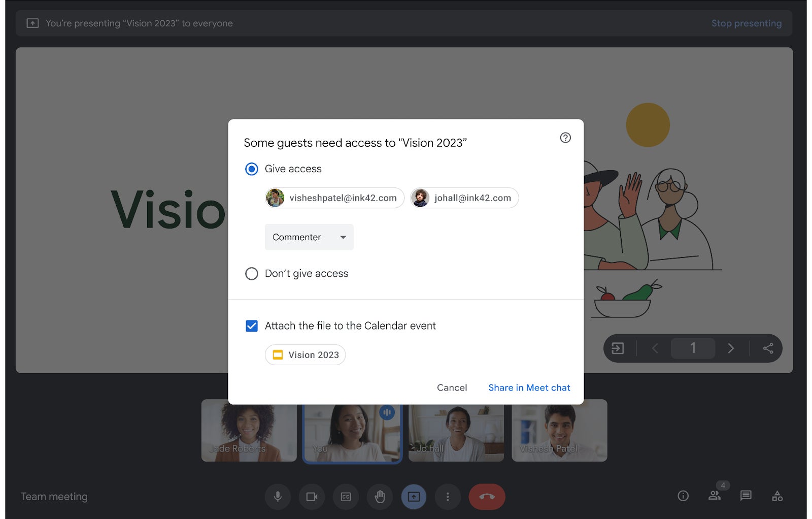The height and width of the screenshot is (519, 812).
Task: Uncheck Attach the file to Calendar event
Action: pyautogui.click(x=252, y=326)
